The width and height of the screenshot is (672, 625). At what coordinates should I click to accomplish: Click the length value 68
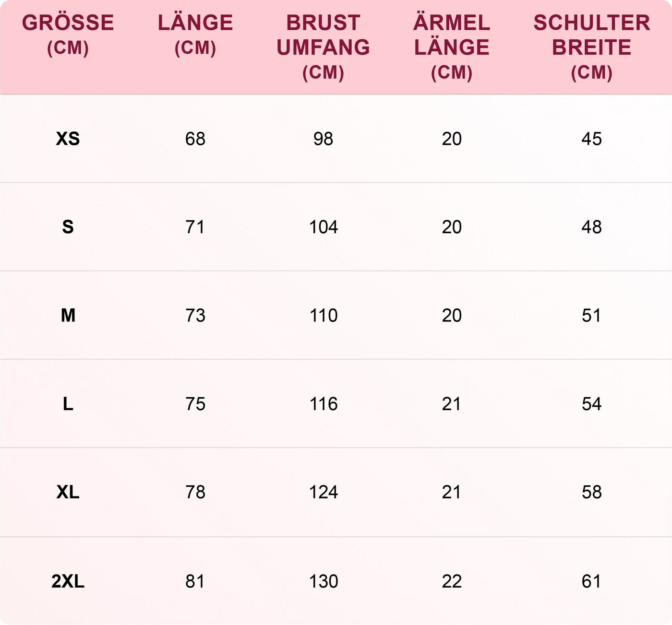pos(195,139)
